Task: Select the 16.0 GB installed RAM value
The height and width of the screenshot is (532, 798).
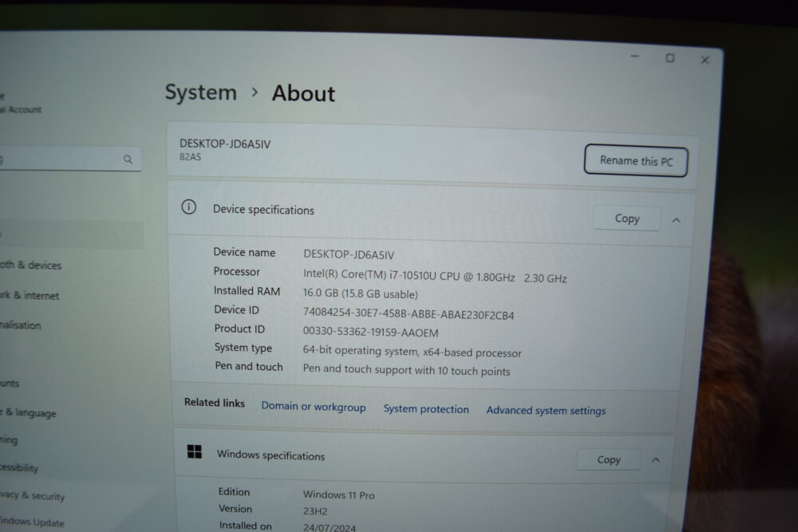Action: coord(361,294)
